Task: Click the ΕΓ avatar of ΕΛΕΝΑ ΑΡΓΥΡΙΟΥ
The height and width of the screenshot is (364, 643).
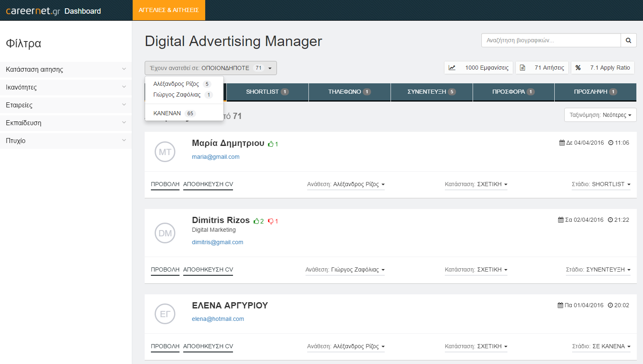Action: click(165, 314)
